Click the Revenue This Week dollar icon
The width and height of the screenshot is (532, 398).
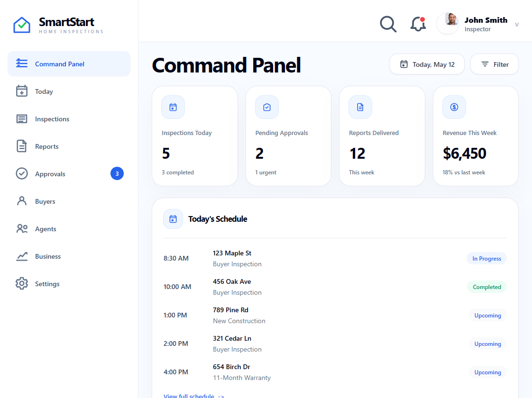[454, 107]
